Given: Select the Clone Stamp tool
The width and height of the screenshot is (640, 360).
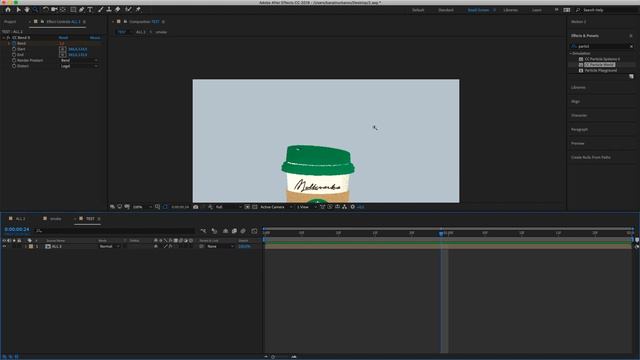Looking at the screenshot, I should pos(109,9).
